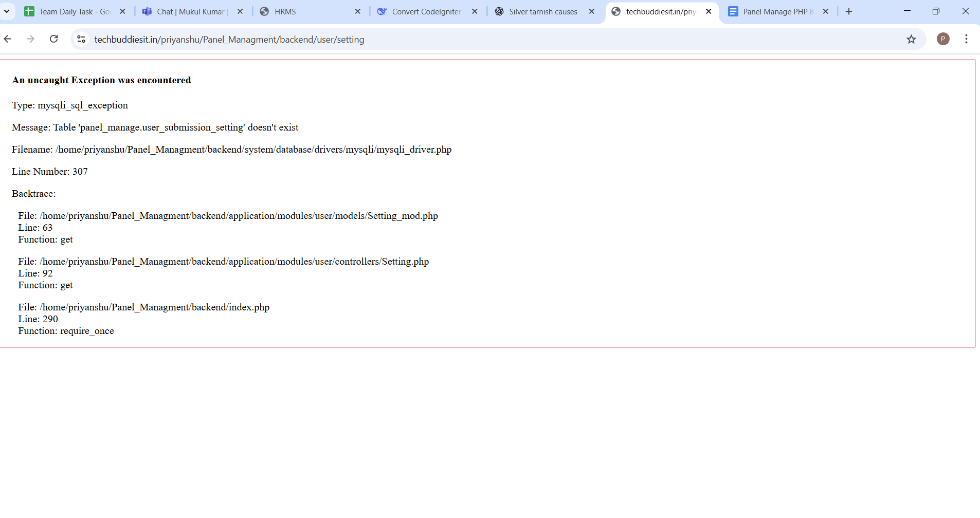This screenshot has width=980, height=518.
Task: Close the active techbuddiesit.in tab
Action: pos(709,11)
